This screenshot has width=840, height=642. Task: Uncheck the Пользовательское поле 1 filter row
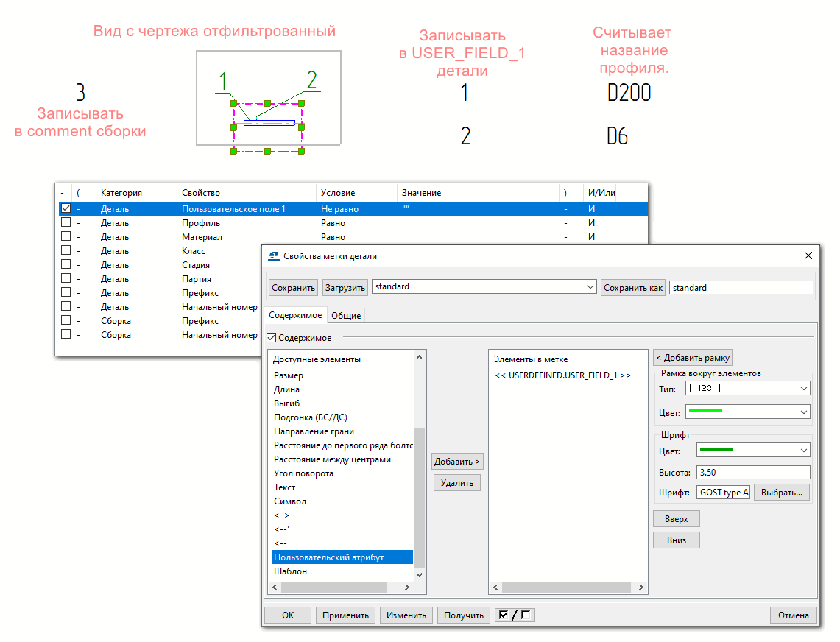66,208
